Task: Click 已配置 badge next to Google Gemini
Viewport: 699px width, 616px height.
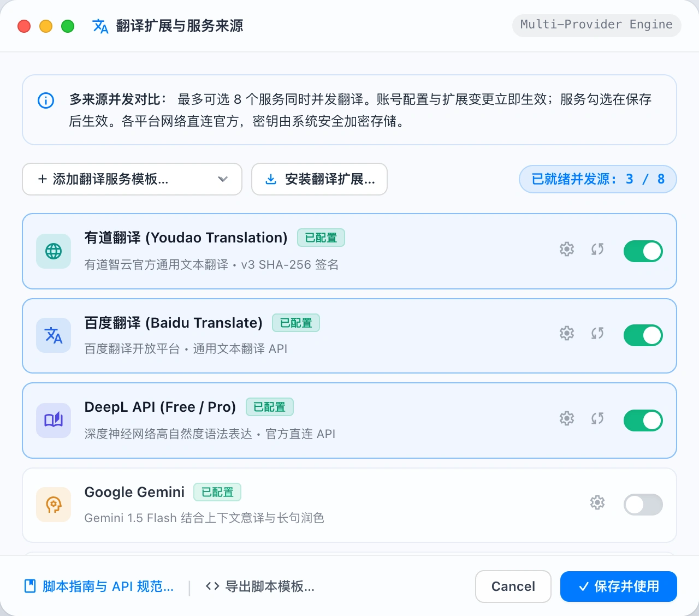Action: coord(217,492)
